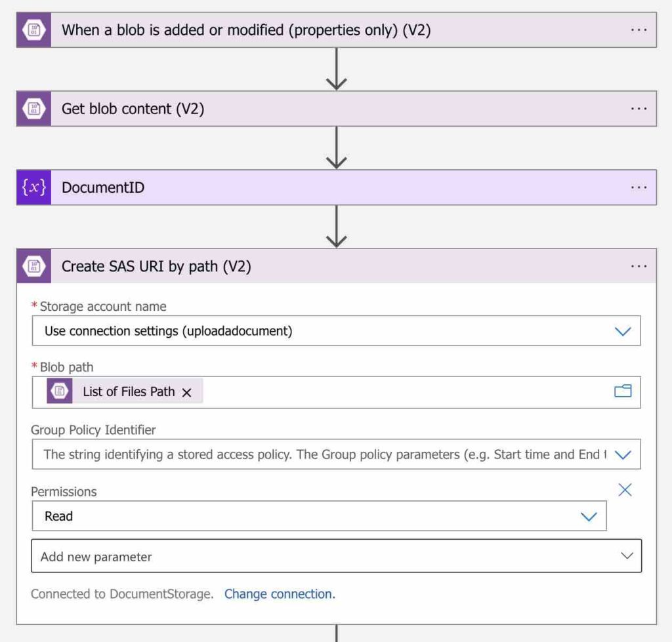Click the Get blob content connector icon
Screen dimensions: 672x642
32,108
